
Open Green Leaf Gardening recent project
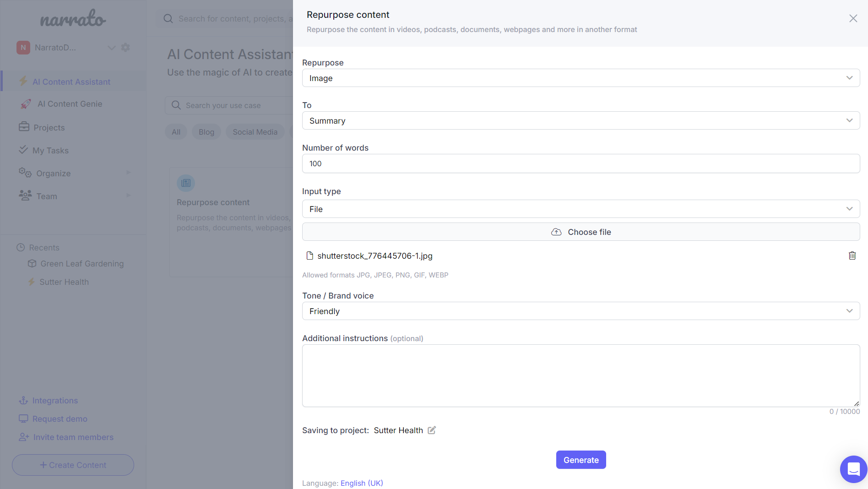[x=82, y=264]
